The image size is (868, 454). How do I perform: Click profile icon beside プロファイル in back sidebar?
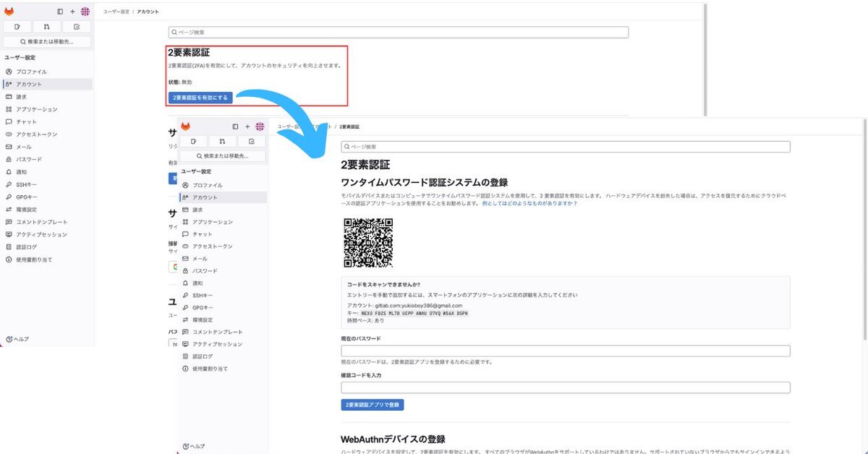coord(9,72)
